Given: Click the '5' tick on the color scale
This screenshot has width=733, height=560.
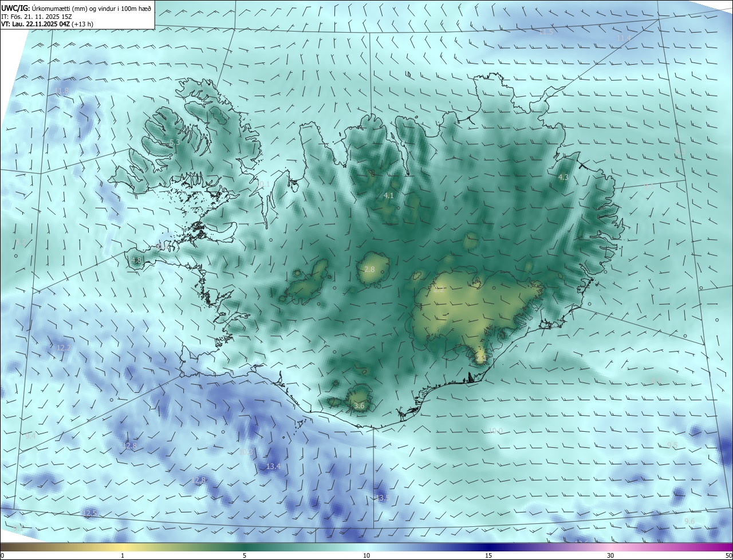Looking at the screenshot, I should tap(245, 556).
